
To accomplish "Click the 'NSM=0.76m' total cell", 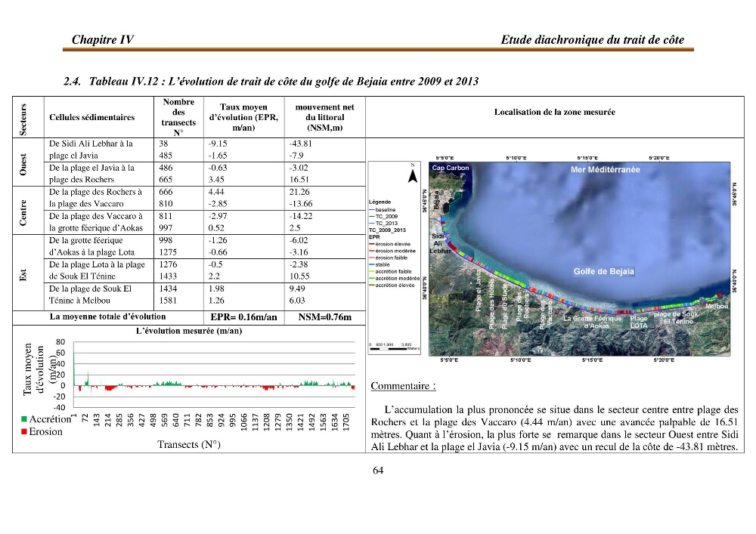I will [325, 317].
